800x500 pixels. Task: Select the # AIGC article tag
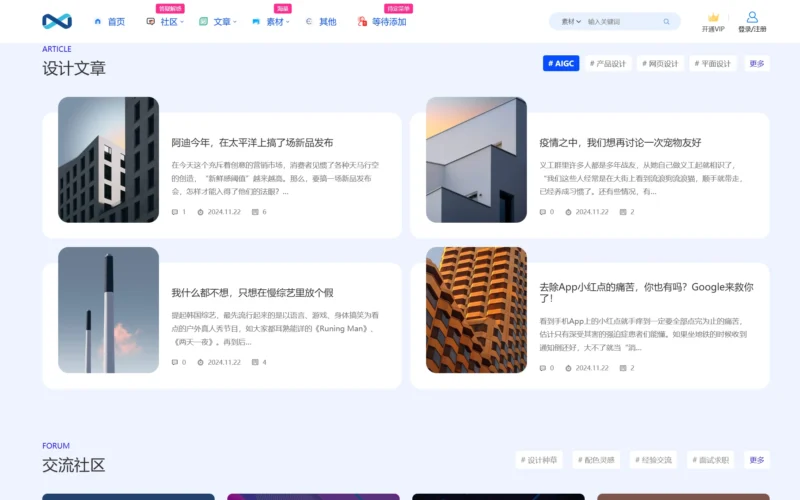point(561,63)
